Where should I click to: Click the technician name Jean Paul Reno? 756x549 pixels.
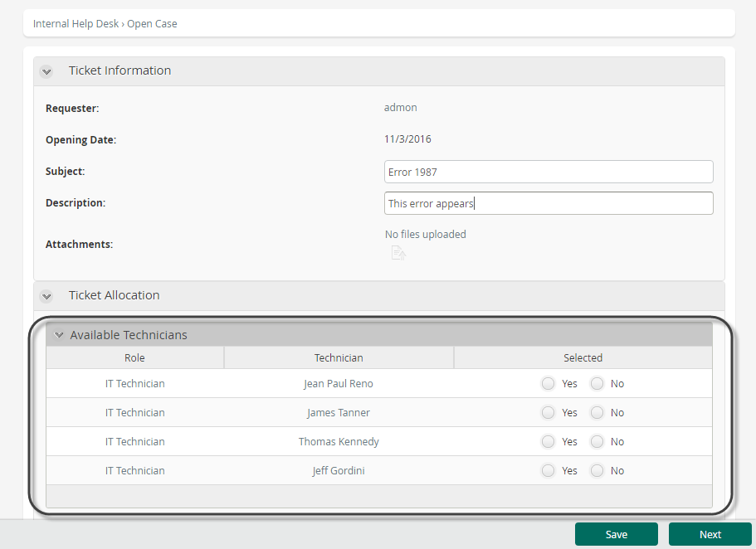pyautogui.click(x=339, y=384)
